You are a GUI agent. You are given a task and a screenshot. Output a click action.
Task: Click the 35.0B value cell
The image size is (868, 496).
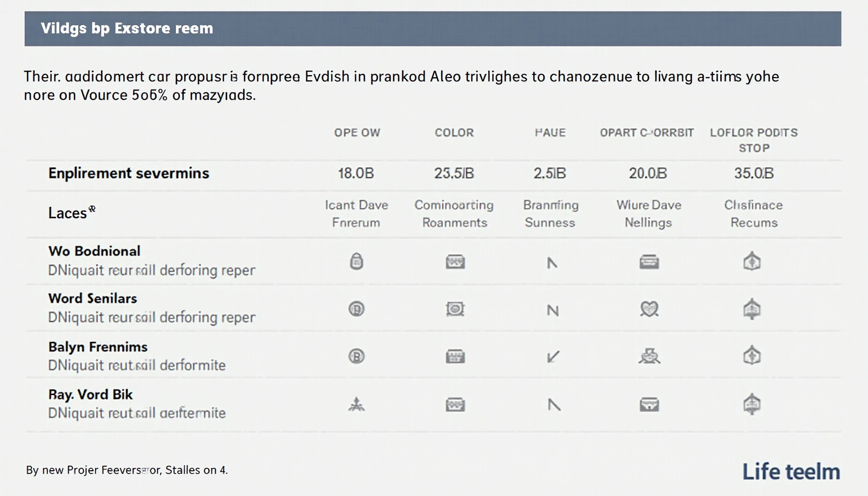(x=754, y=173)
